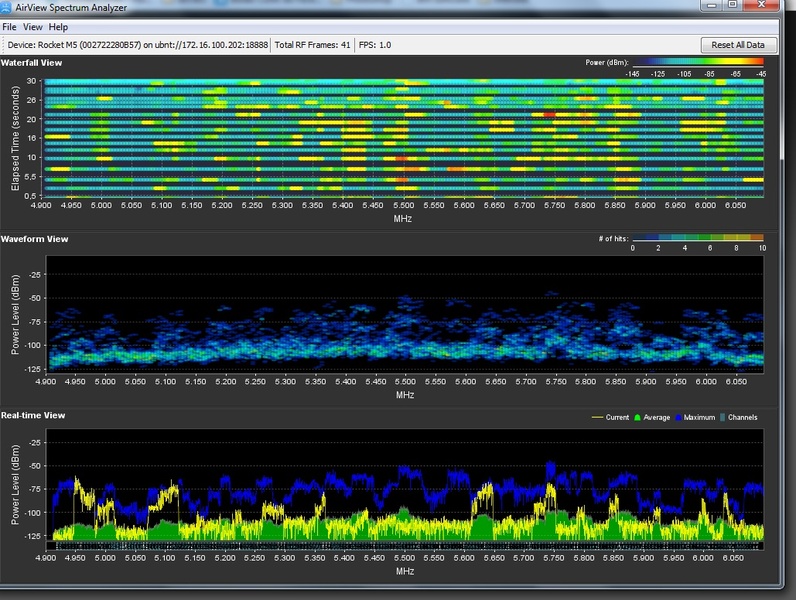The width and height of the screenshot is (796, 600).
Task: Minimize the AirView window
Action: 712,6
